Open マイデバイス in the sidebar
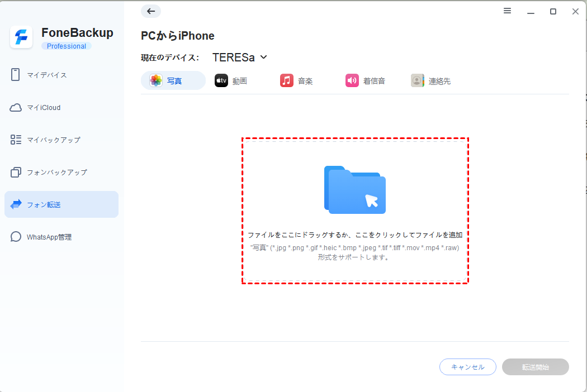587x392 pixels. coord(61,75)
